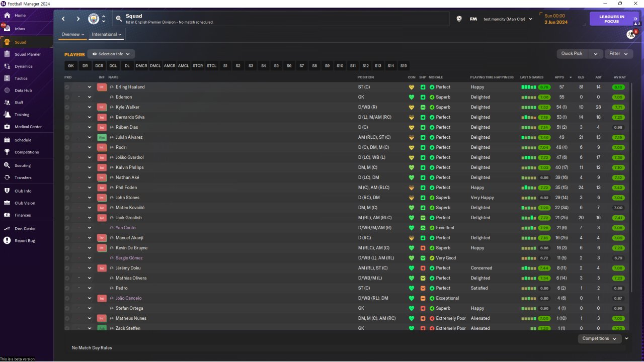Open the Club Info shield icon
This screenshot has width=644, height=362.
[x=7, y=191]
